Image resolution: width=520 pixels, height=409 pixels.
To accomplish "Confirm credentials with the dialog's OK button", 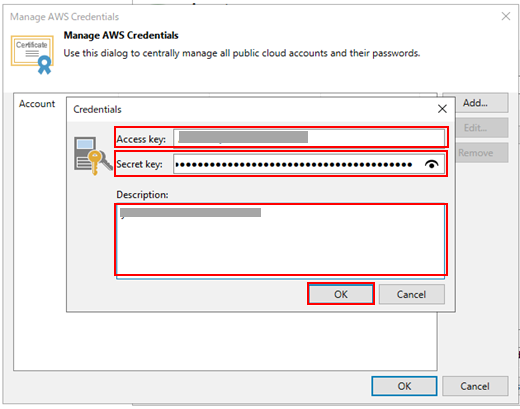I will pyautogui.click(x=341, y=294).
